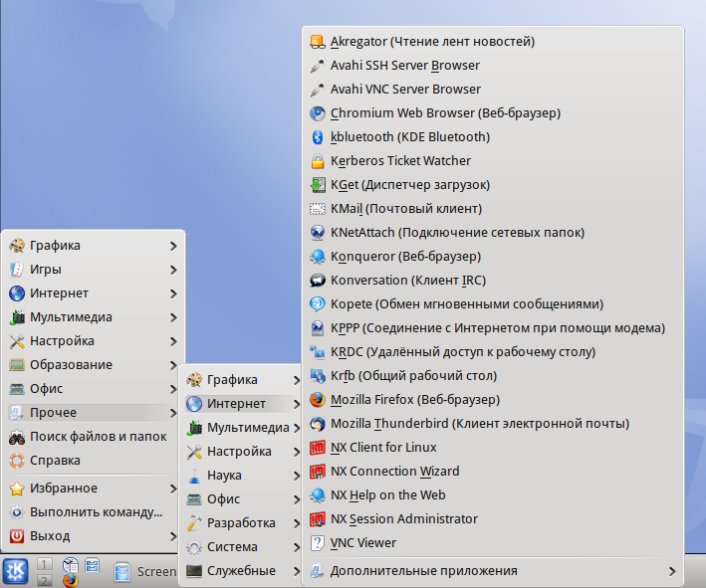Click the KMail envelope icon
706x588 pixels.
318,208
